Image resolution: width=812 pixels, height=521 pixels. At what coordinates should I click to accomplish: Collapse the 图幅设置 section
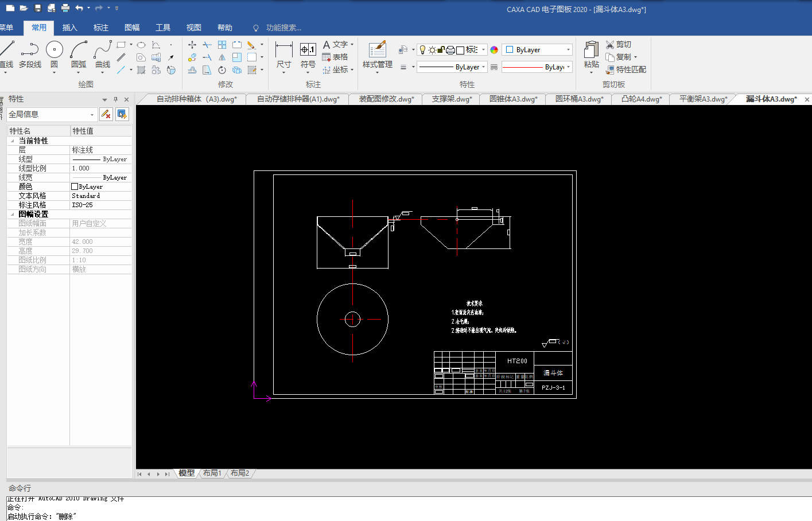coord(13,214)
